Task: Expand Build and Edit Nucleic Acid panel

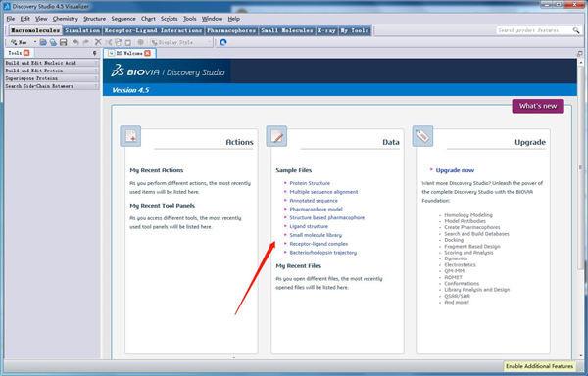Action: point(52,63)
